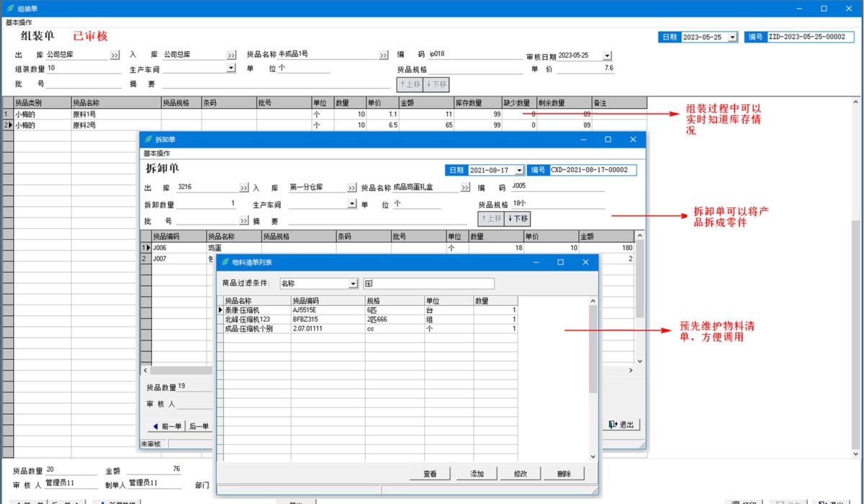The width and height of the screenshot is (864, 504).
Task: Click the 查看 button in 物料清单列表
Action: [430, 474]
